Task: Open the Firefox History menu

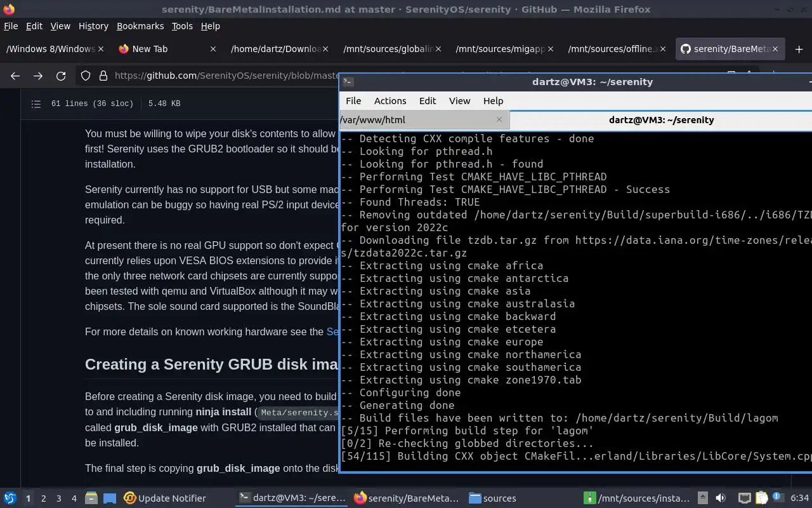Action: (x=93, y=26)
